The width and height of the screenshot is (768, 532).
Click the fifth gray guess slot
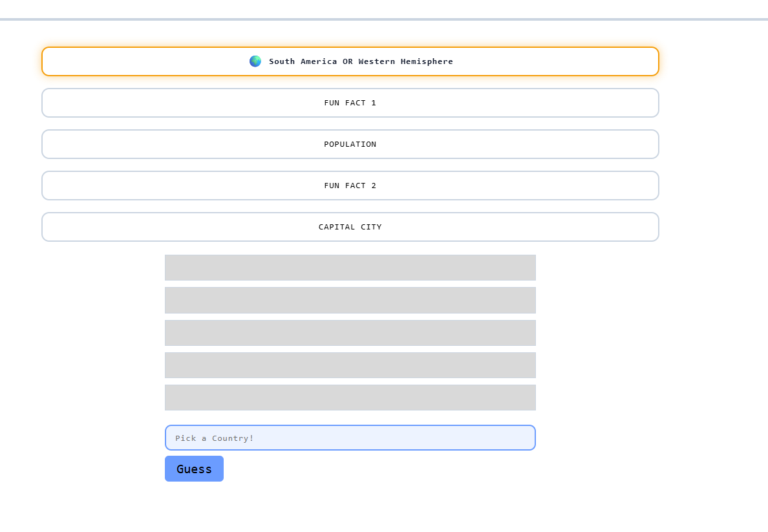click(350, 398)
